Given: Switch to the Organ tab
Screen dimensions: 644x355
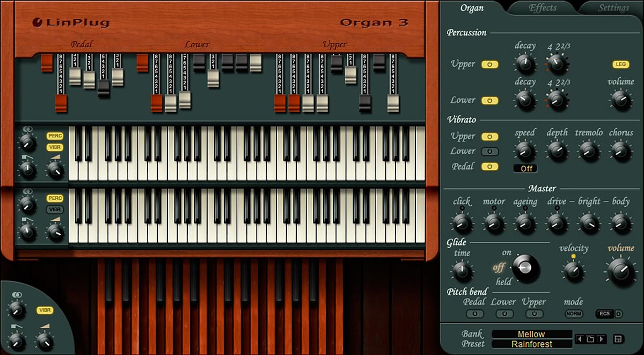Looking at the screenshot, I should coord(472,8).
